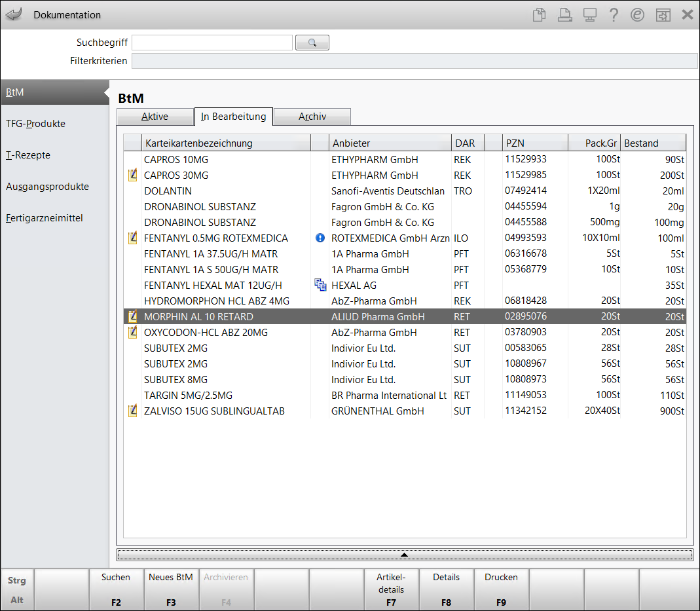Select the TARGIN 5MG/2.5MG row
The width and height of the screenshot is (700, 611).
[x=405, y=395]
